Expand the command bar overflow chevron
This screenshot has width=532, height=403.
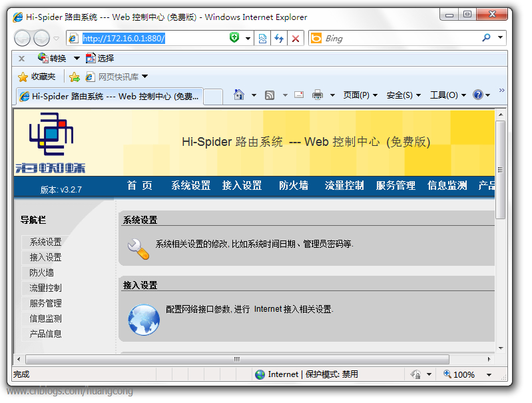[x=502, y=91]
